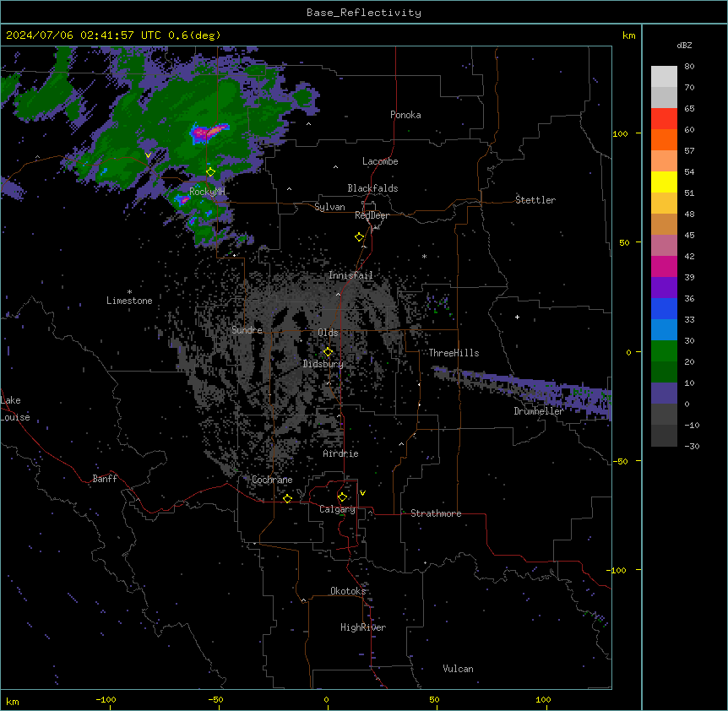The width and height of the screenshot is (728, 711).
Task: Select the white asterisk marker east of RedDeer
Action: pyautogui.click(x=424, y=256)
